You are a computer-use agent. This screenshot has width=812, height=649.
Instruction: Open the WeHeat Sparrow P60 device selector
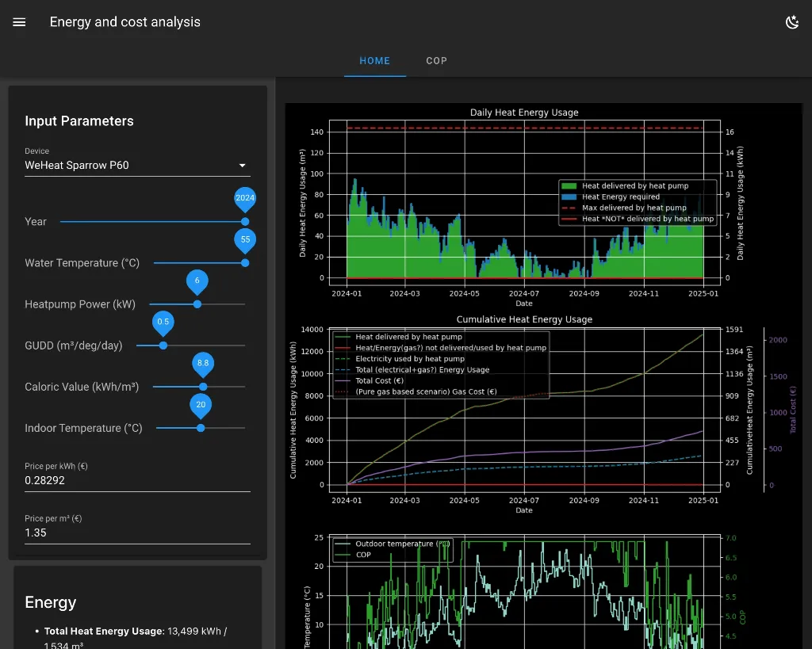[127, 166]
